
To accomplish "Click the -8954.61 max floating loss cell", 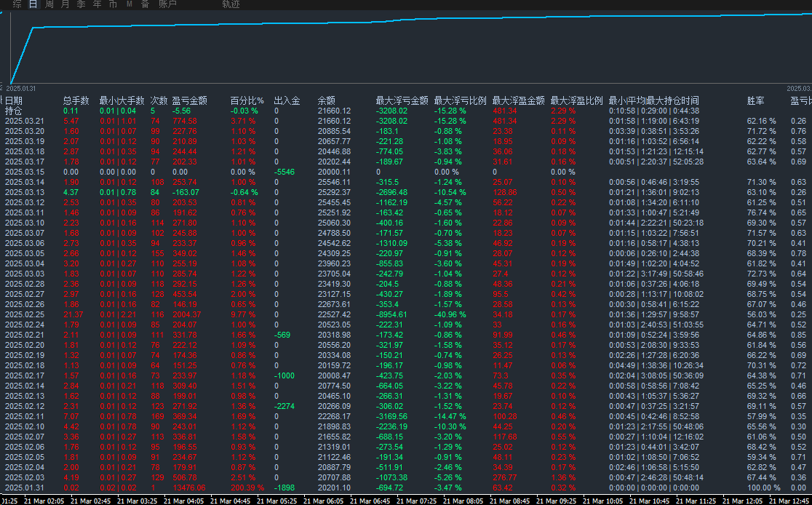I will point(391,314).
